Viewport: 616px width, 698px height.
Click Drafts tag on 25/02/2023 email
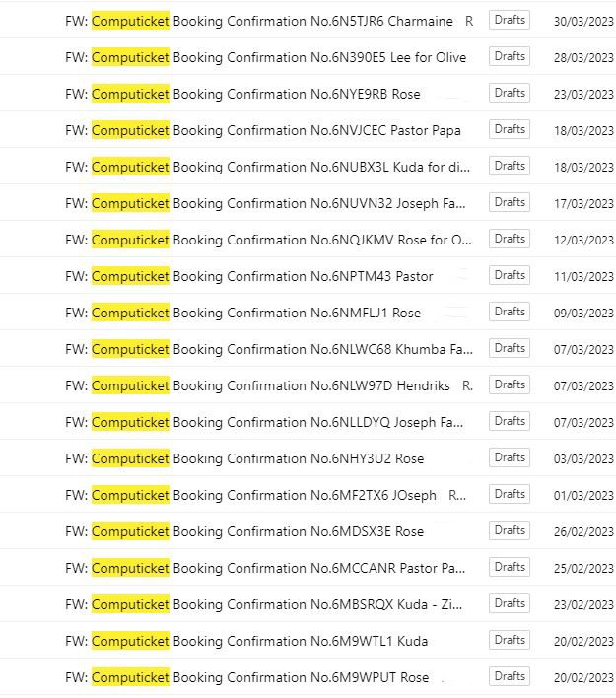point(510,568)
